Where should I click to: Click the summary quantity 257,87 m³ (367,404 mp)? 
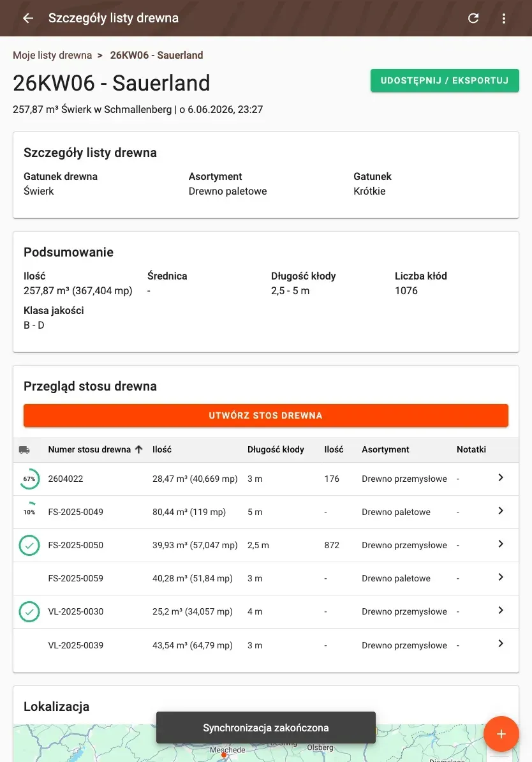pyautogui.click(x=78, y=290)
